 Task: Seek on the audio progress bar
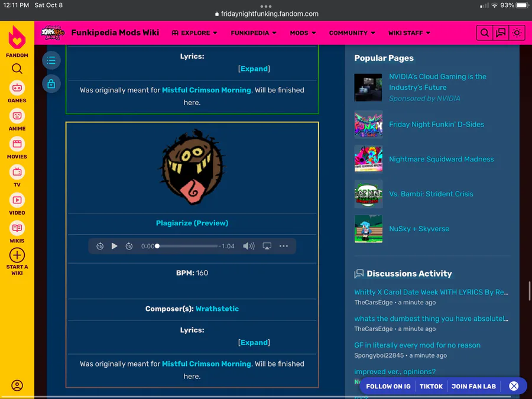187,246
